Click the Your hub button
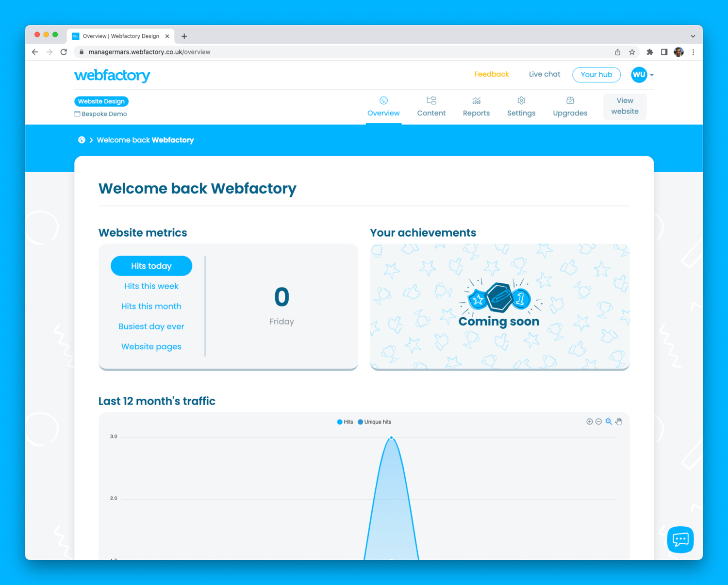 pos(596,75)
